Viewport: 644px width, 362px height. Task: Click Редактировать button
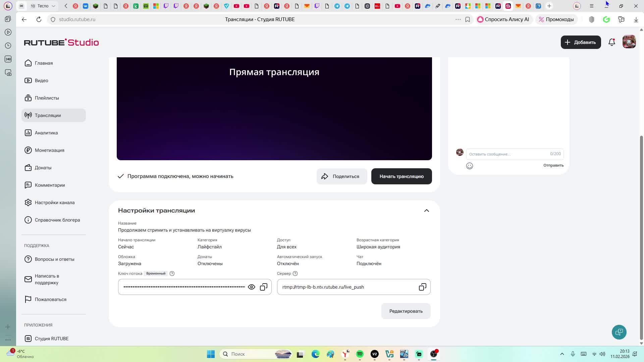[x=406, y=311]
